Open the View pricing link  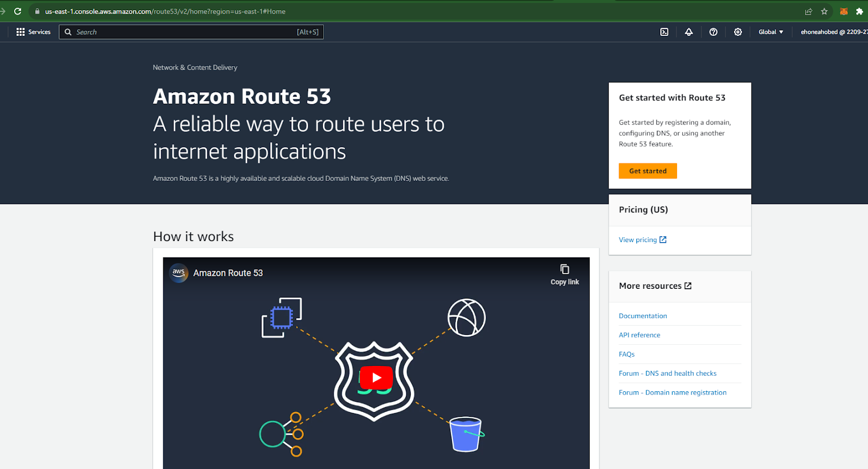[642, 240]
